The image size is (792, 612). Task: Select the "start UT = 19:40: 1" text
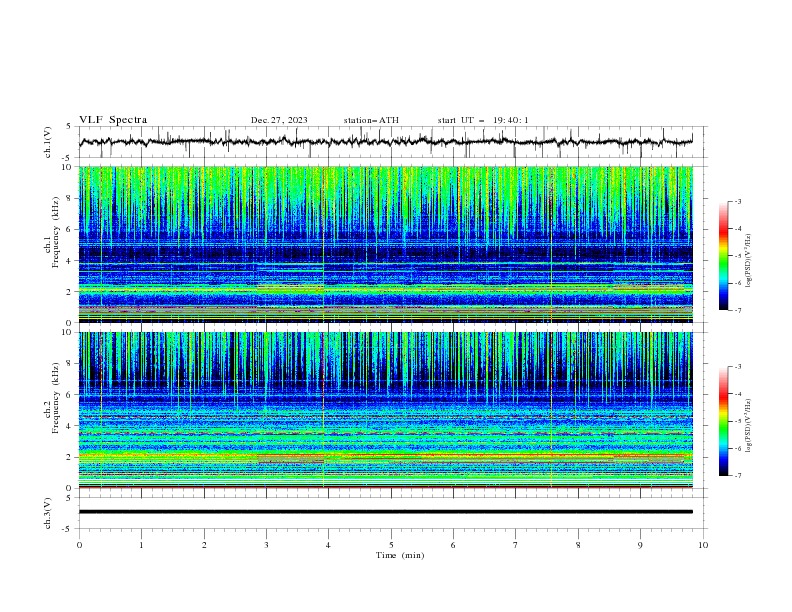(x=483, y=120)
